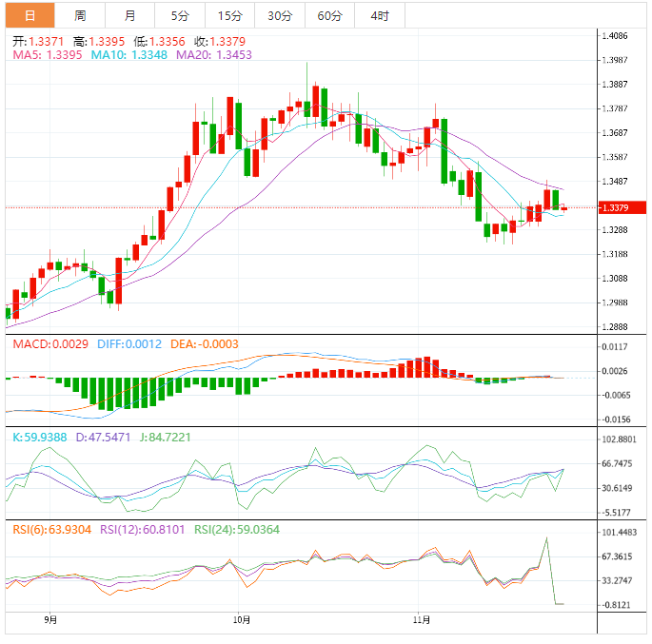Click the 0.0117 MACD axis label
The image size is (652, 644).
(x=615, y=347)
